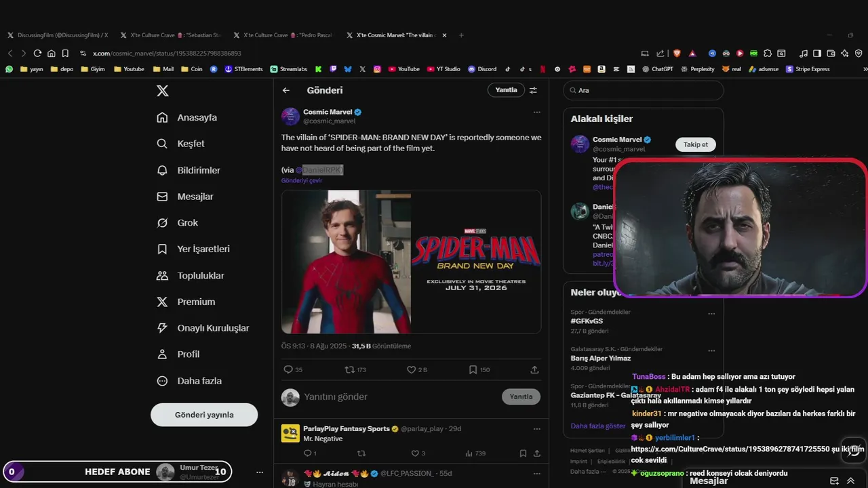Open the Streamlabs bookmark
The width and height of the screenshot is (868, 488).
tap(288, 69)
